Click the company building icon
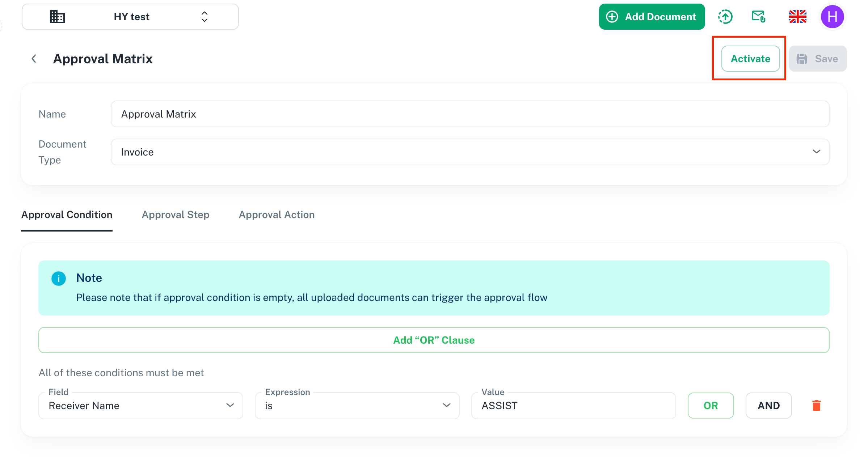The image size is (868, 458). pos(57,17)
